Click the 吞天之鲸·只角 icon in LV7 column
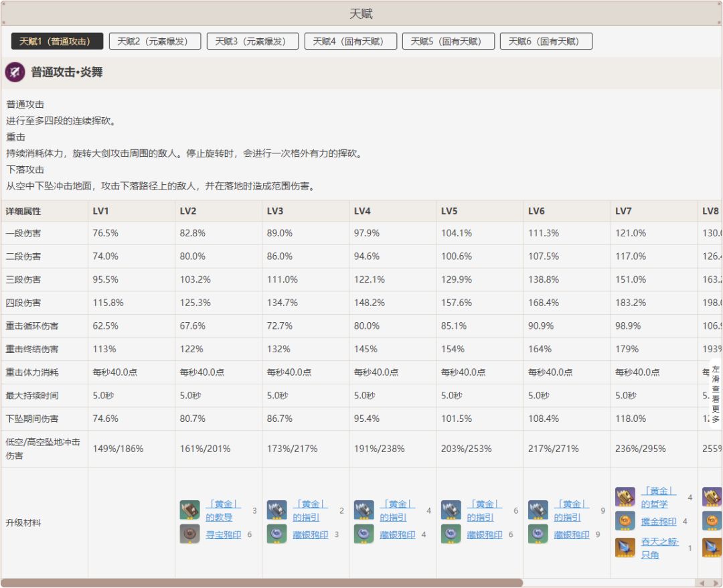Viewport: 723px width, 588px height. pyautogui.click(x=625, y=547)
